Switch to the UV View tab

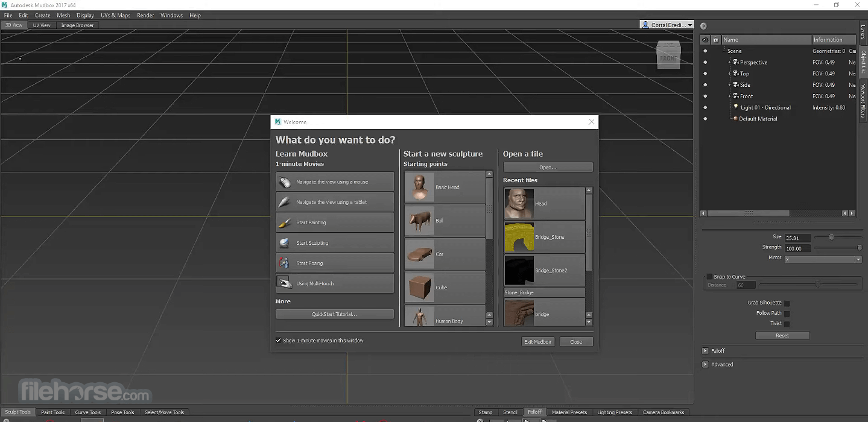[42, 25]
